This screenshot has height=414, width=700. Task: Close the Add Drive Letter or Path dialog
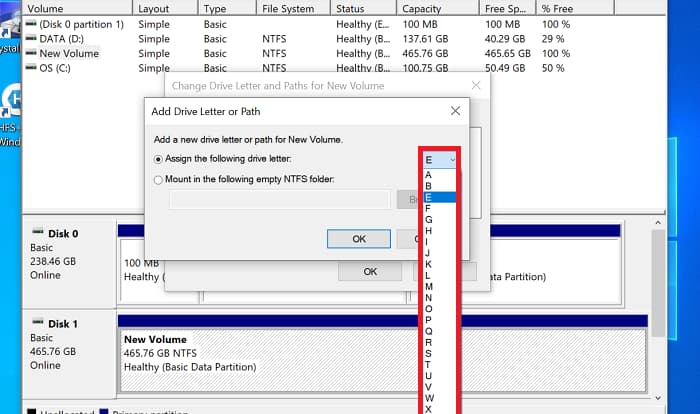(455, 110)
